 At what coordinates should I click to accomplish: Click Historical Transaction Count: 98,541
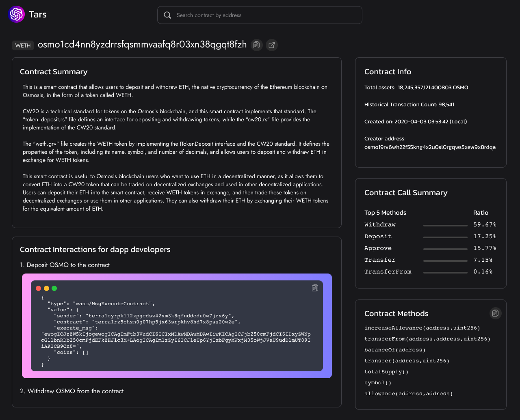point(409,105)
